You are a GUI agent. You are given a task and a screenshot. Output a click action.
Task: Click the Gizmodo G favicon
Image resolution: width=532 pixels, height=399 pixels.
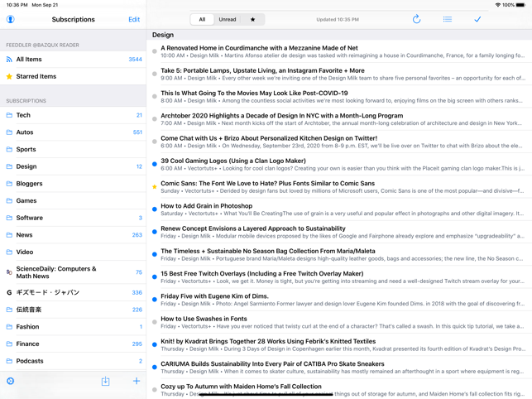9,292
